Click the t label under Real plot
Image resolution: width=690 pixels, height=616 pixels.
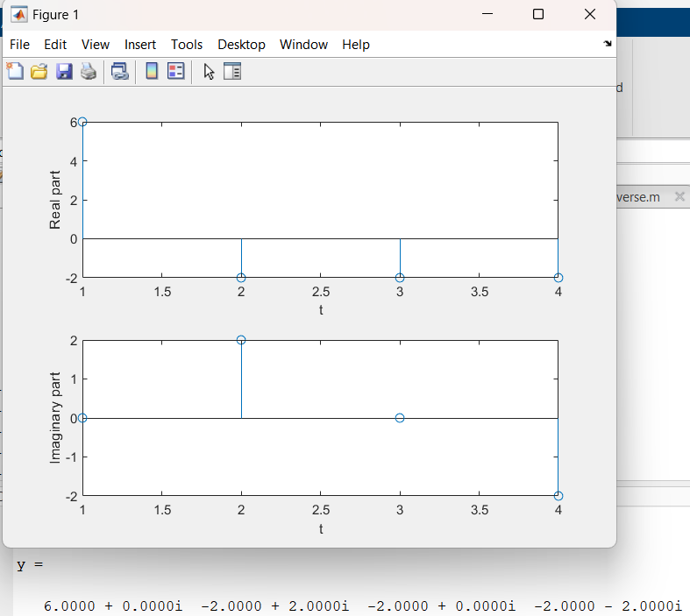point(321,310)
